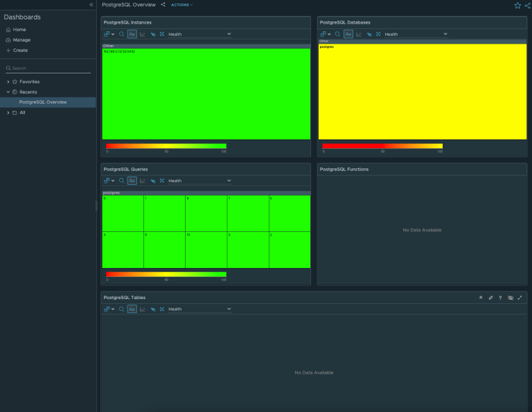Expand the Favorites tree node
The image size is (532, 412).
[x=8, y=82]
